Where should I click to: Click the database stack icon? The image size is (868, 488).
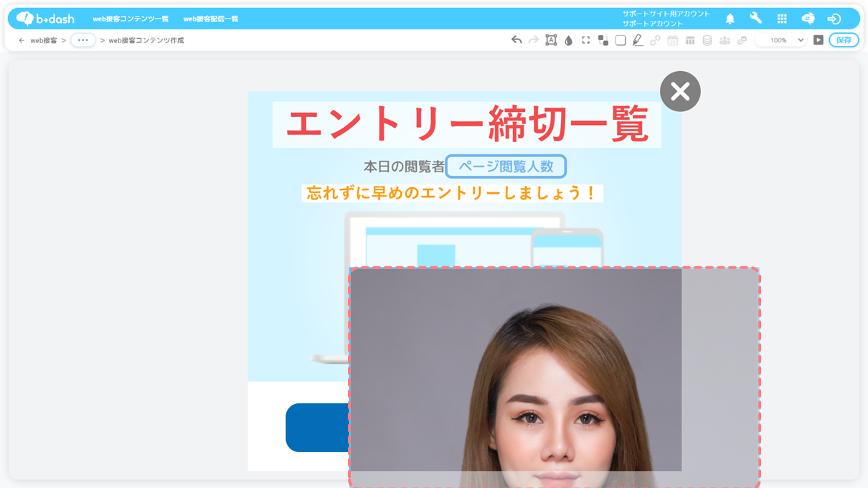point(707,40)
